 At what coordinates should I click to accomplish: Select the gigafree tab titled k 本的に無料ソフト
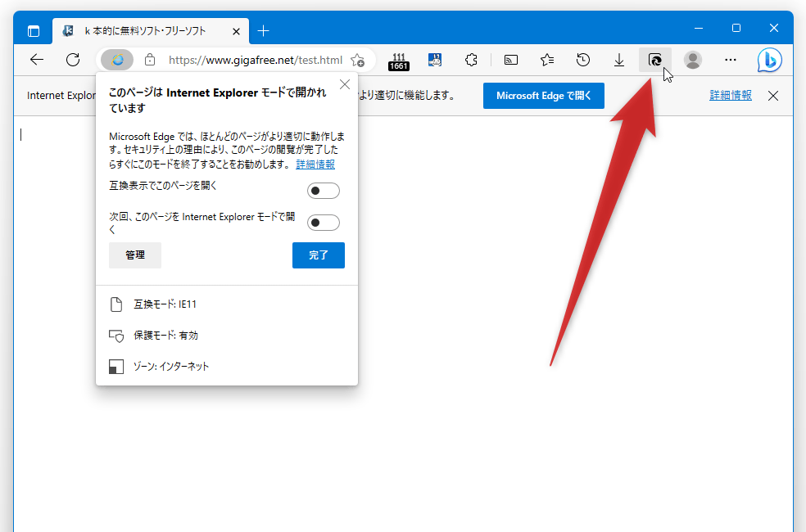[x=151, y=31]
